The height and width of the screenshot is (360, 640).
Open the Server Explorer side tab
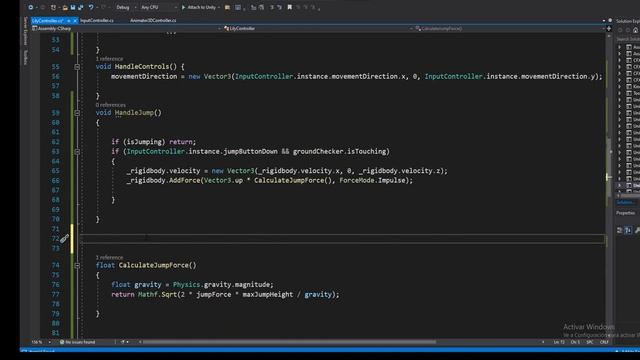25,31
